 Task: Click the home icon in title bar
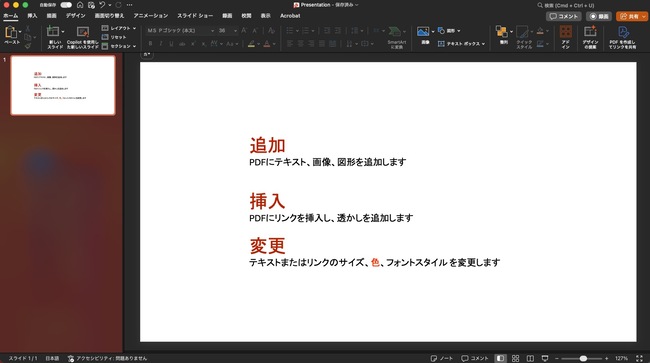(x=80, y=5)
